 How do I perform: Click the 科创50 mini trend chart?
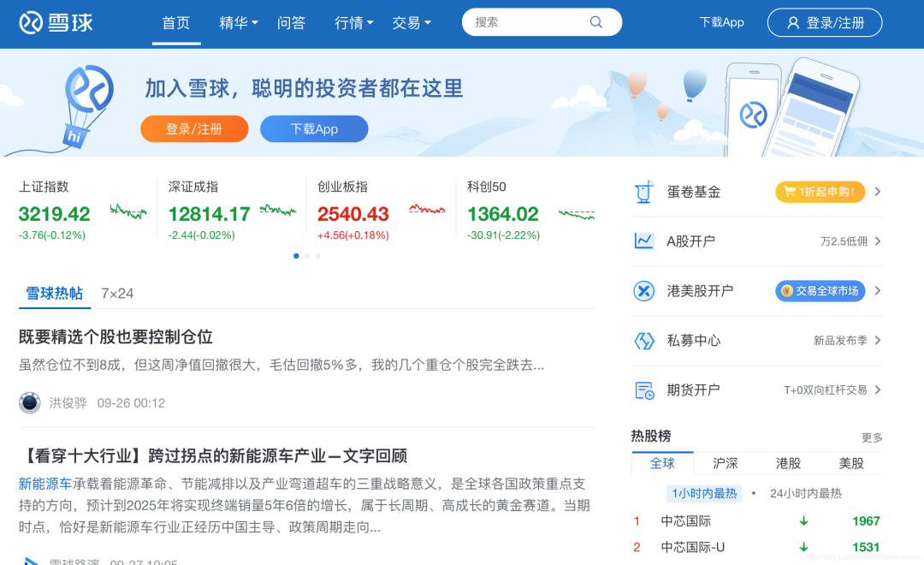577,215
